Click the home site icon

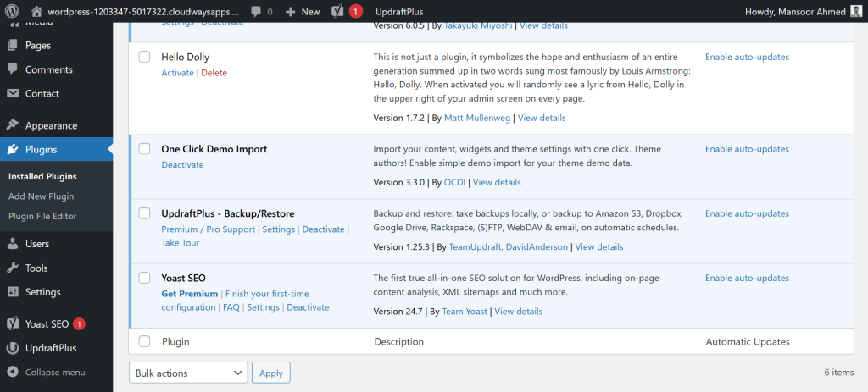pos(37,11)
